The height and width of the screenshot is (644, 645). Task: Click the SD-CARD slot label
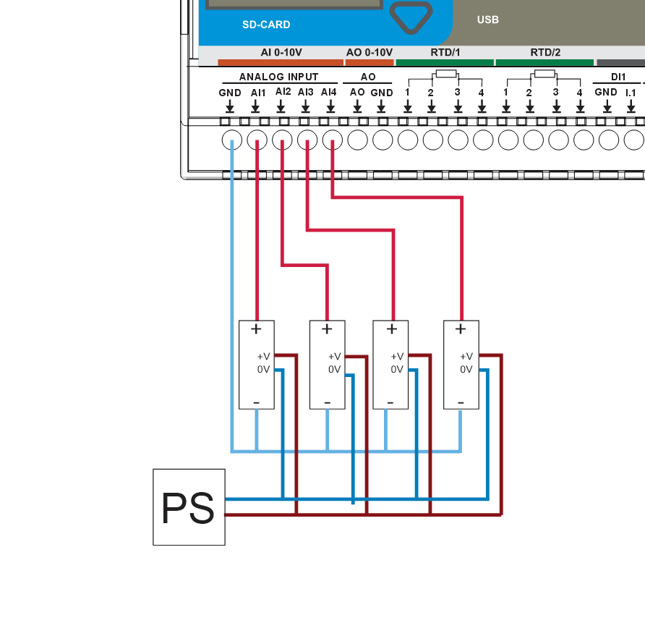[265, 24]
